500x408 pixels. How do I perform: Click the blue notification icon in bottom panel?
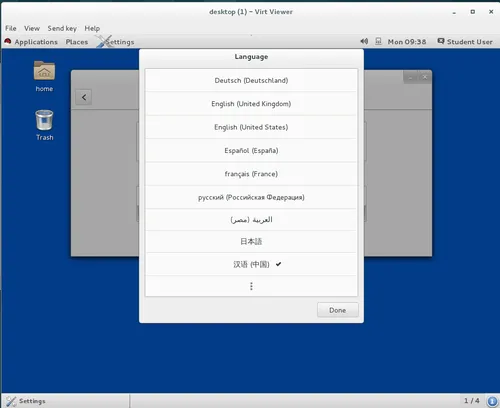click(492, 401)
